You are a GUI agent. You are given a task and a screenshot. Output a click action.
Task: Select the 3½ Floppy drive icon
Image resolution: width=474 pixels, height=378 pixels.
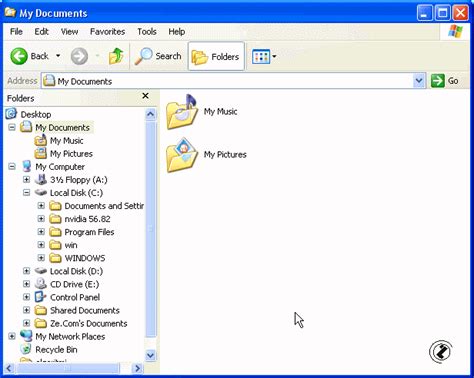(41, 179)
